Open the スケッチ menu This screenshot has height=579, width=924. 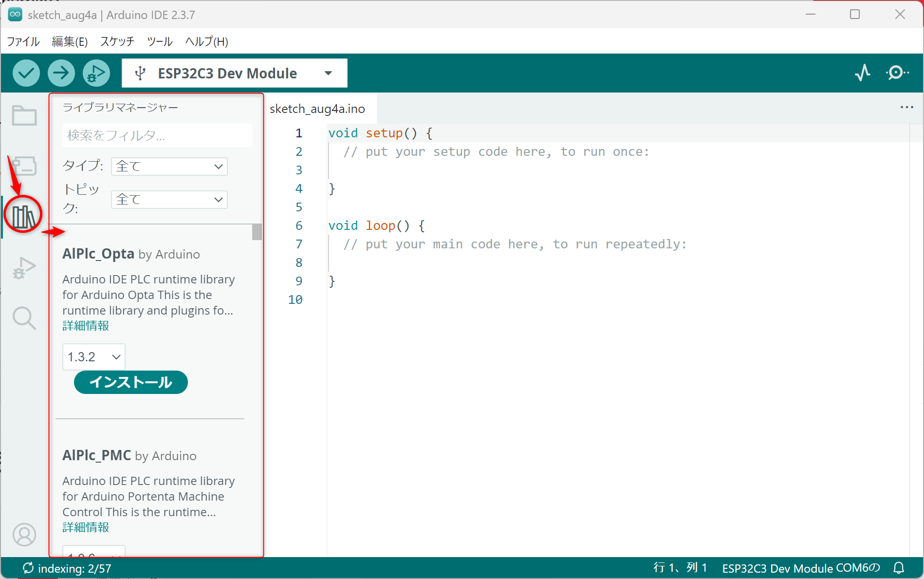117,41
